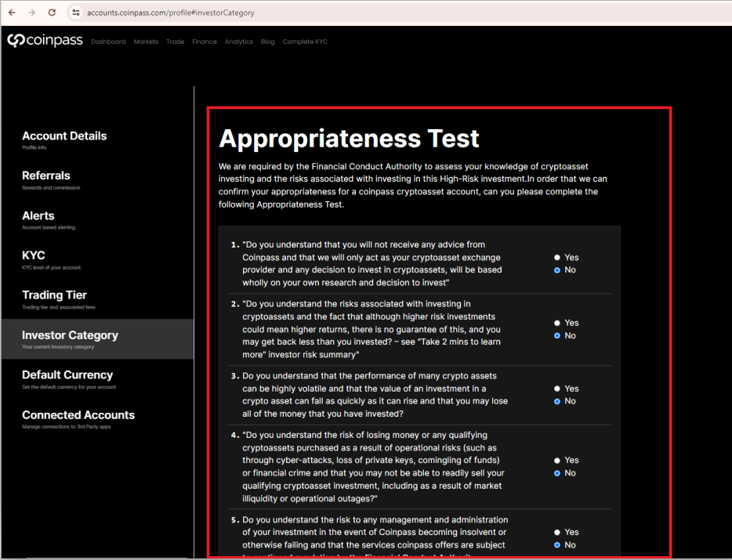Select Yes for question 4

pos(557,461)
